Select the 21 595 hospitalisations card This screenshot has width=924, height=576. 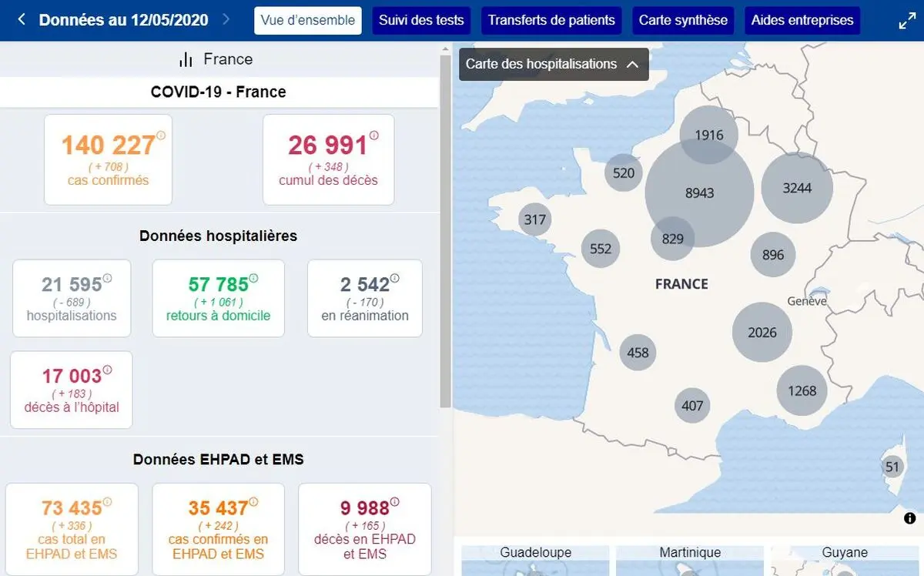click(x=72, y=298)
